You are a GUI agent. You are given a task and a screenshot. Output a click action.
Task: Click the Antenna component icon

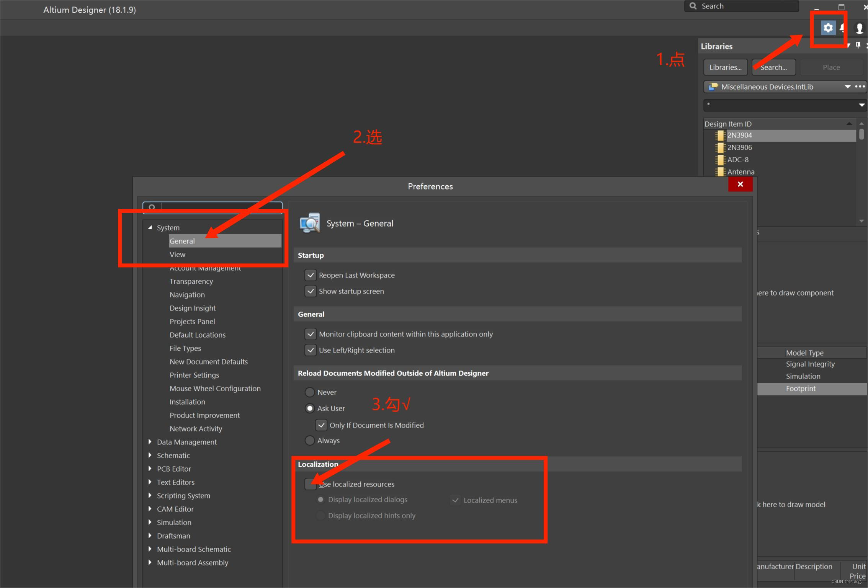click(x=720, y=171)
